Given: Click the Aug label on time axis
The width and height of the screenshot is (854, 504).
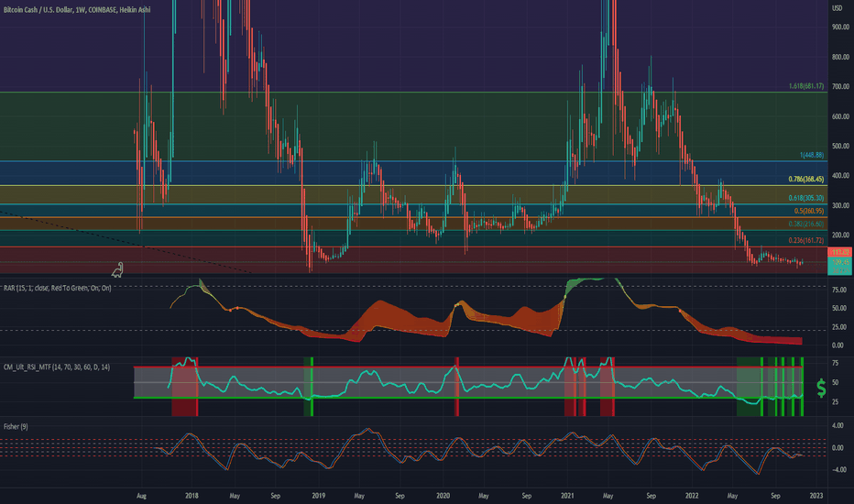Looking at the screenshot, I should pos(142,496).
